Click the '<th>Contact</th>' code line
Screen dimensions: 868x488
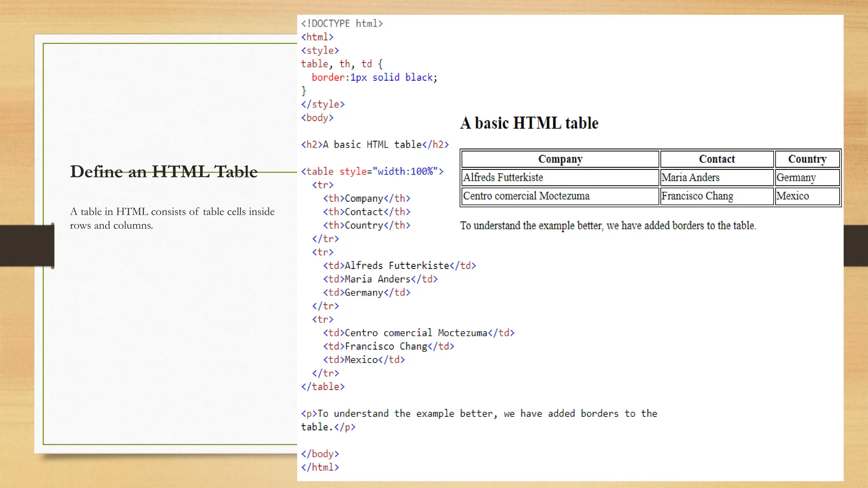pyautogui.click(x=367, y=212)
